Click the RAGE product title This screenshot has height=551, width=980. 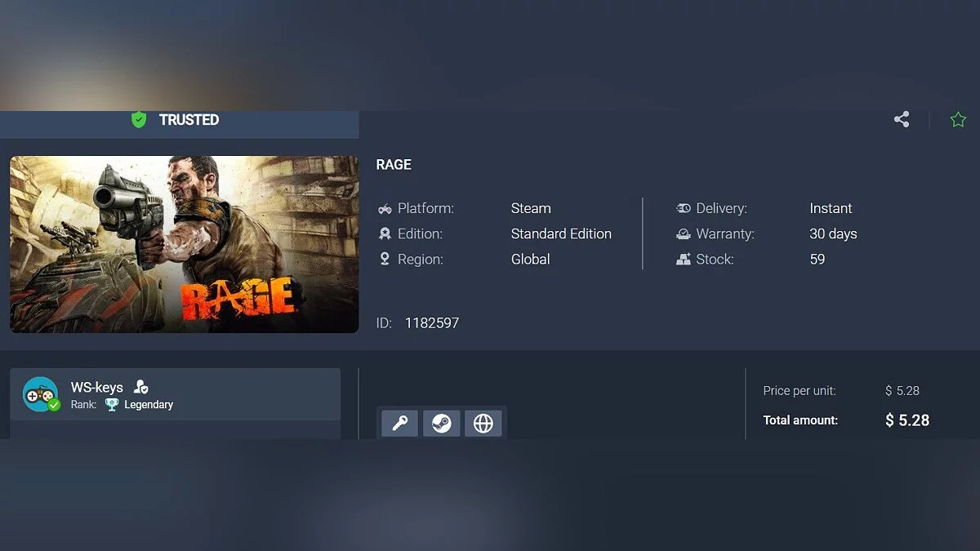[394, 165]
